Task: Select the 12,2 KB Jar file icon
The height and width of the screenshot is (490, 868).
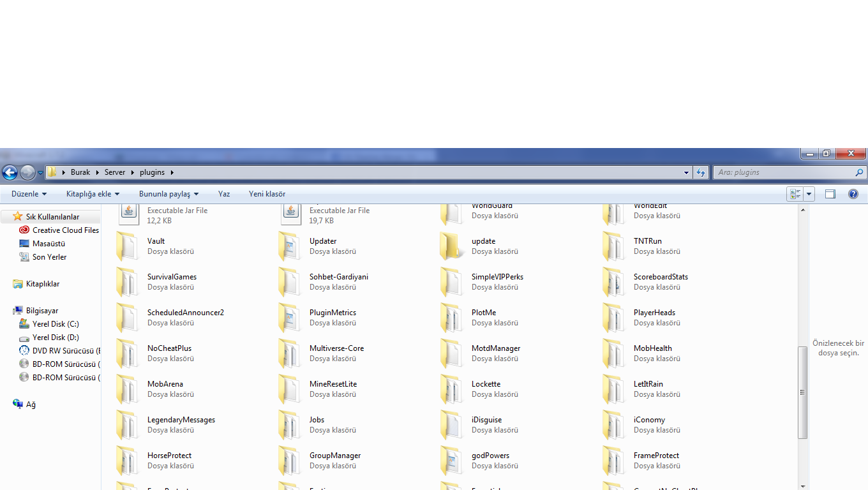Action: click(129, 214)
